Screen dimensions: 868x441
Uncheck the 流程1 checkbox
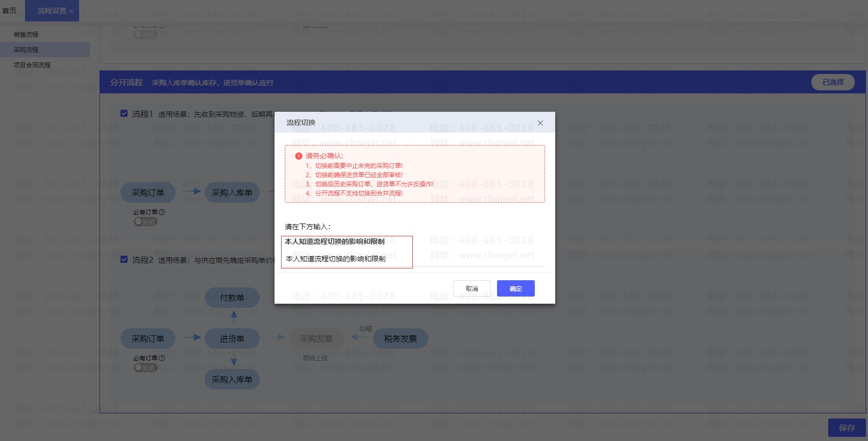[x=124, y=113]
